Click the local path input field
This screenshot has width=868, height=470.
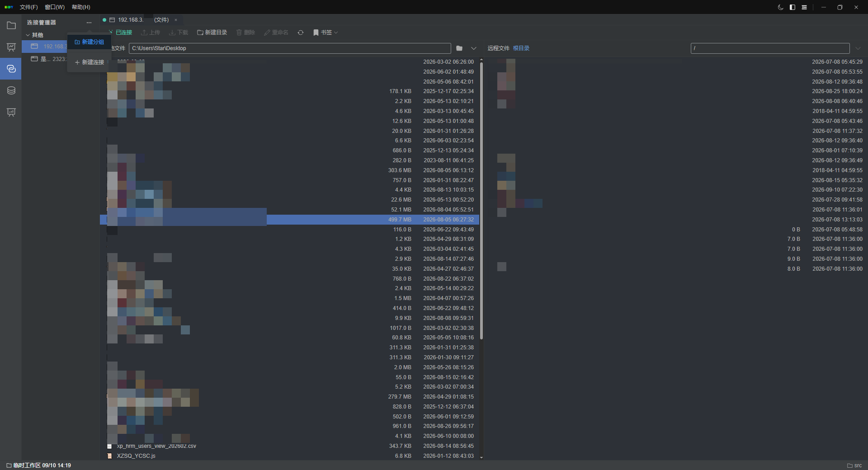coord(290,48)
